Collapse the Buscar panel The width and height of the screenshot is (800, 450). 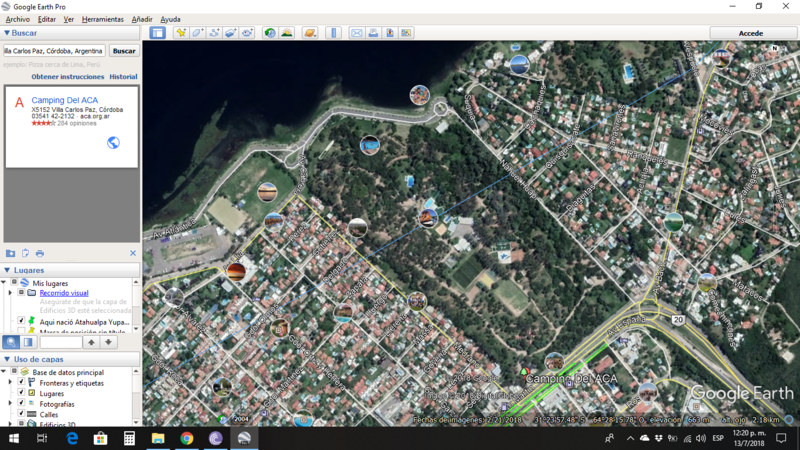pos(7,33)
